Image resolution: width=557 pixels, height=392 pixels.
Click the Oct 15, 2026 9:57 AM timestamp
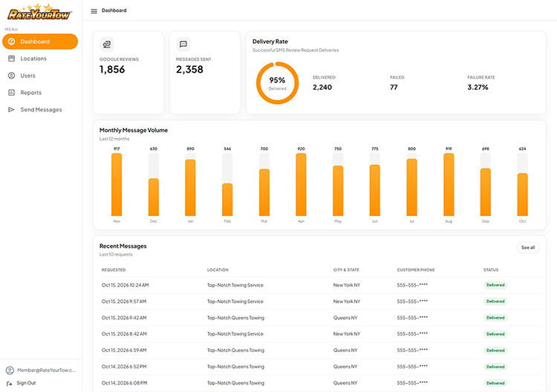coord(124,301)
